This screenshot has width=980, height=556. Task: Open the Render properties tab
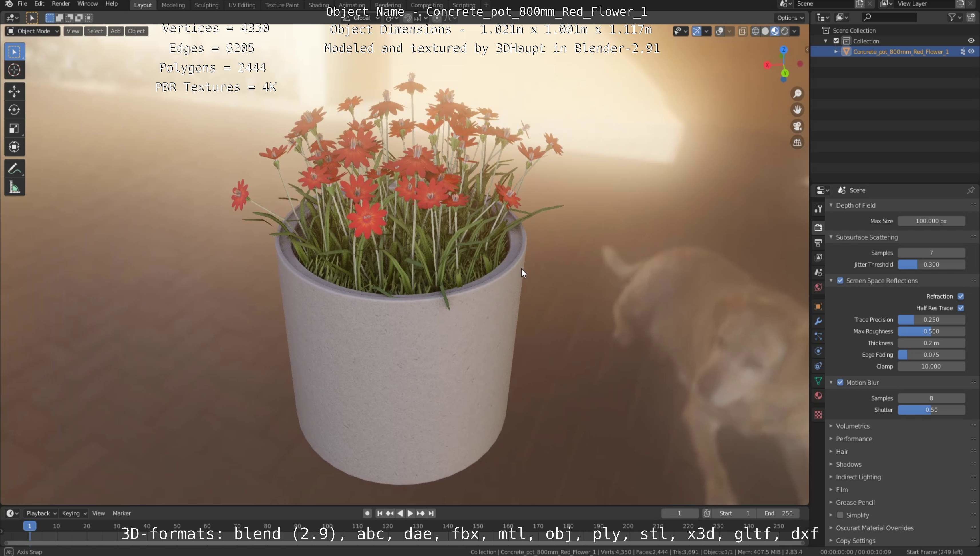tap(818, 228)
